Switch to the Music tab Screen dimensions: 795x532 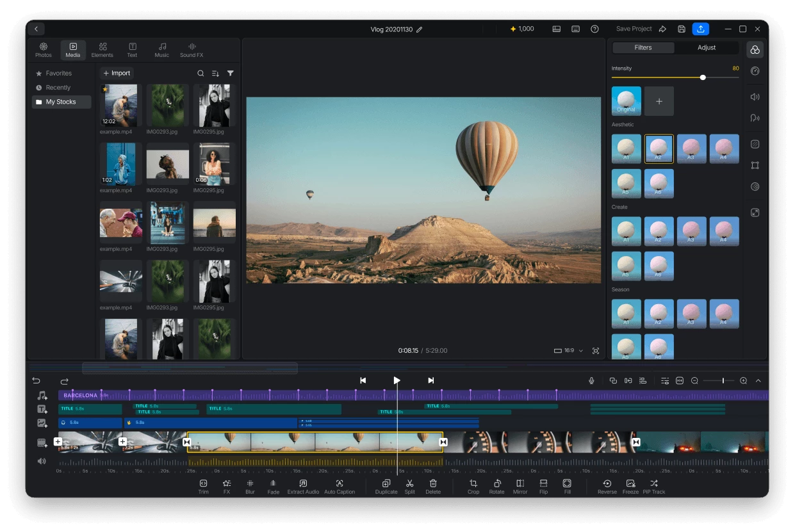tap(162, 50)
